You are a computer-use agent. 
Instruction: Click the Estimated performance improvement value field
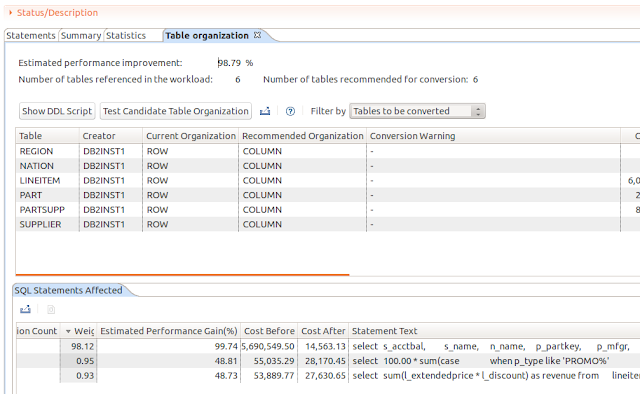pyautogui.click(x=229, y=63)
